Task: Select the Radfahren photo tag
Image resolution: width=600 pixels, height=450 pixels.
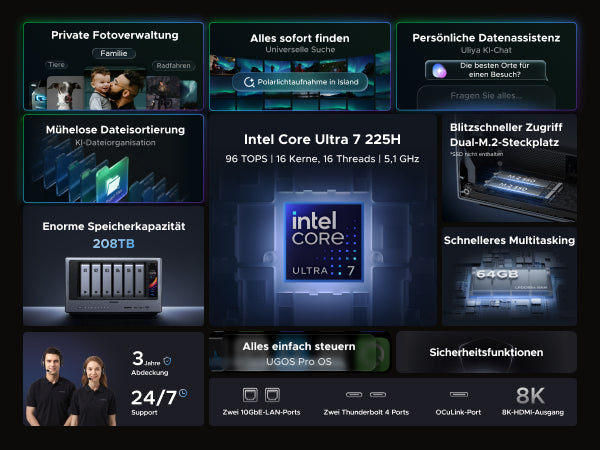Action: [173, 65]
